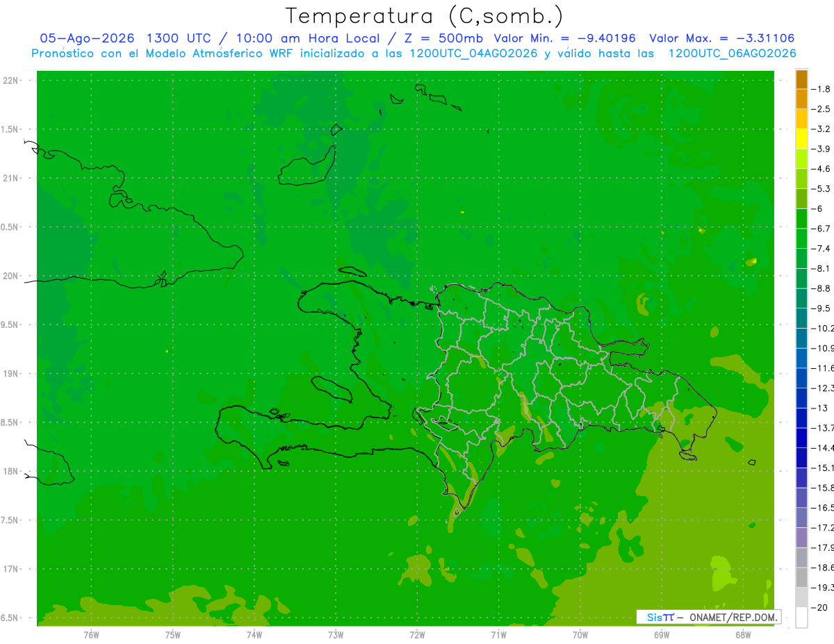834x644 pixels.
Task: Click the '18N' latitude axis label
Action: 10,471
